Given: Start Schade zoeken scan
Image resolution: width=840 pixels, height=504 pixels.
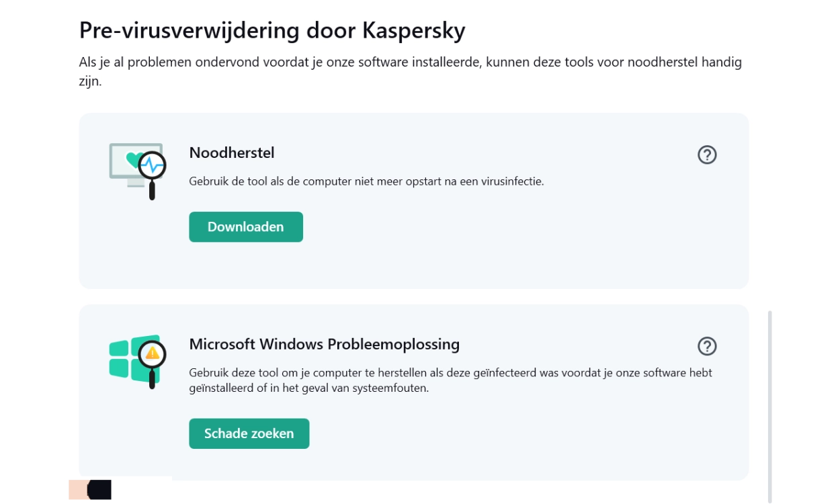Looking at the screenshot, I should (x=249, y=433).
